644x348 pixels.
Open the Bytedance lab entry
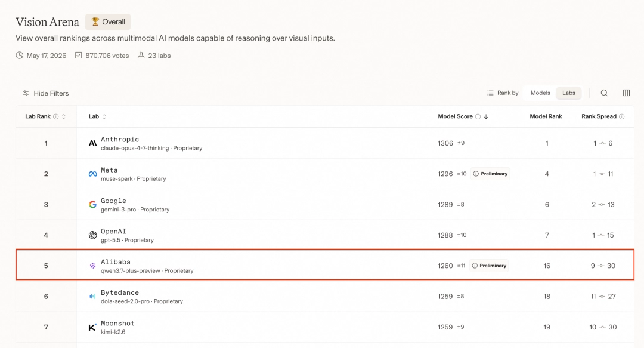click(120, 292)
